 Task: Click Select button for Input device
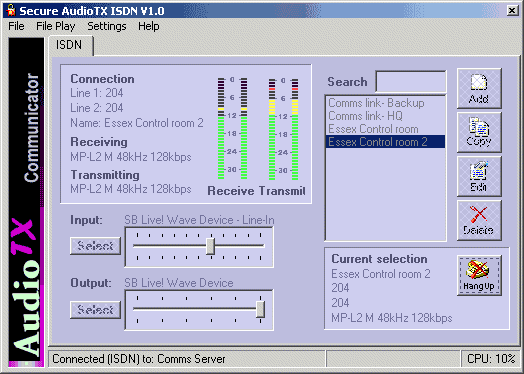click(95, 246)
